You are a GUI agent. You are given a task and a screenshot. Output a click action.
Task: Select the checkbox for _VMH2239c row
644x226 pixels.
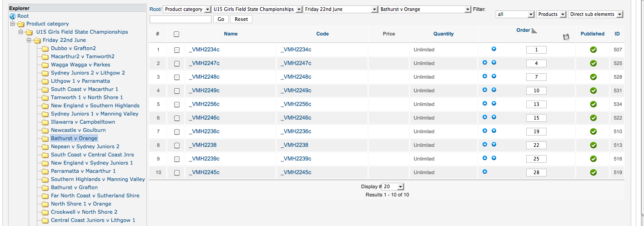(177, 159)
